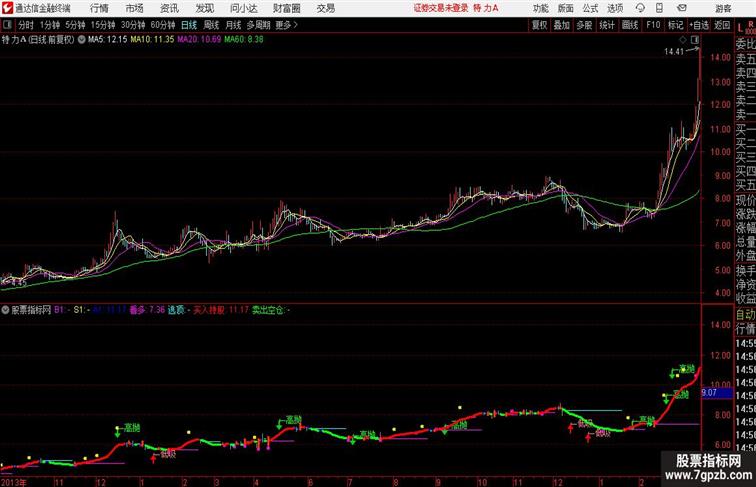Click the 自动 label in side panel

point(745,315)
